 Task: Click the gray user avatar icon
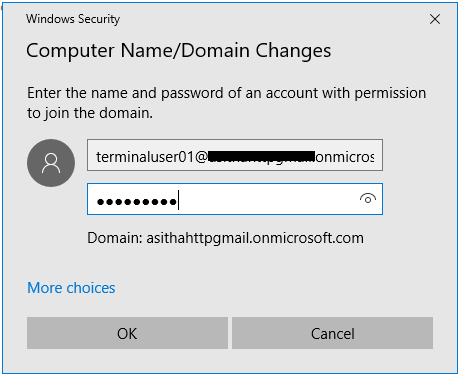[x=51, y=163]
